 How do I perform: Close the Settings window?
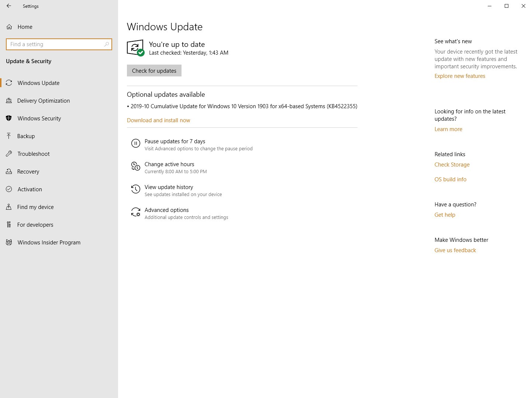(x=524, y=6)
